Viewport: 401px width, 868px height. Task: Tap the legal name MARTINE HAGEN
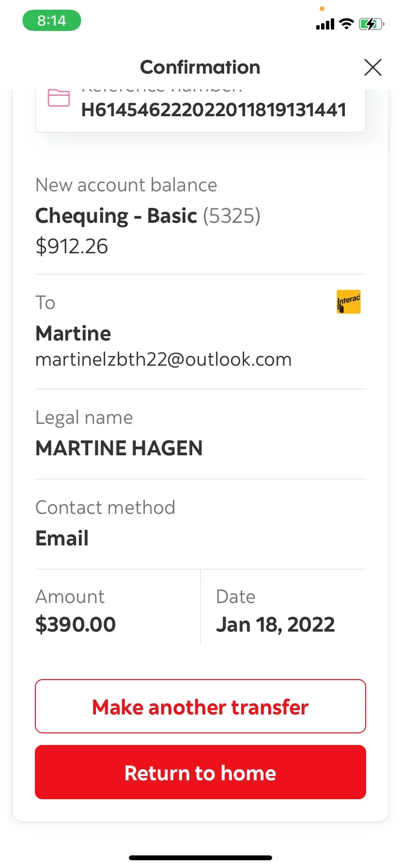click(x=119, y=448)
